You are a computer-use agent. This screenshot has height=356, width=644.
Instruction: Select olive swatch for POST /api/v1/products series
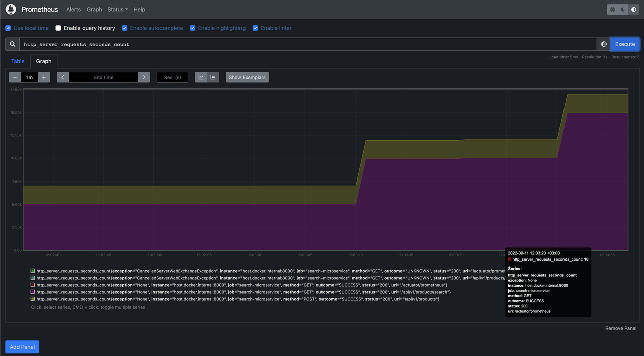[33, 299]
